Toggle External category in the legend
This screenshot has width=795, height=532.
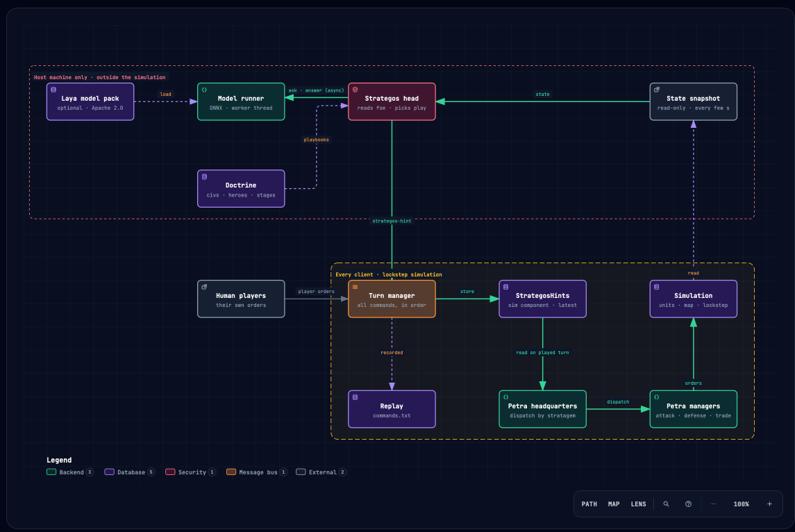coord(321,472)
